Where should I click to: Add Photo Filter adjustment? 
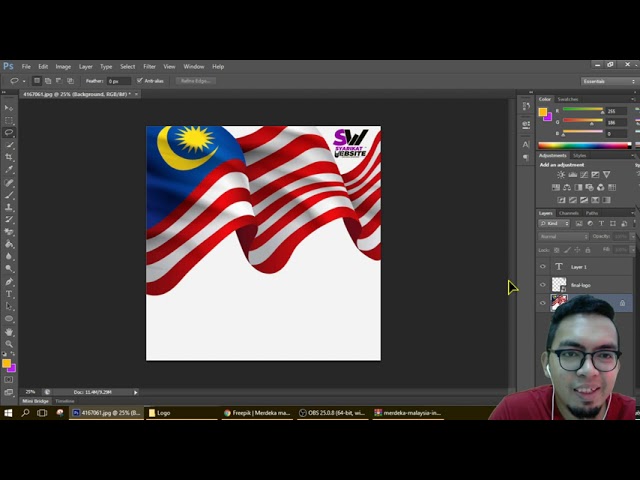coord(589,187)
